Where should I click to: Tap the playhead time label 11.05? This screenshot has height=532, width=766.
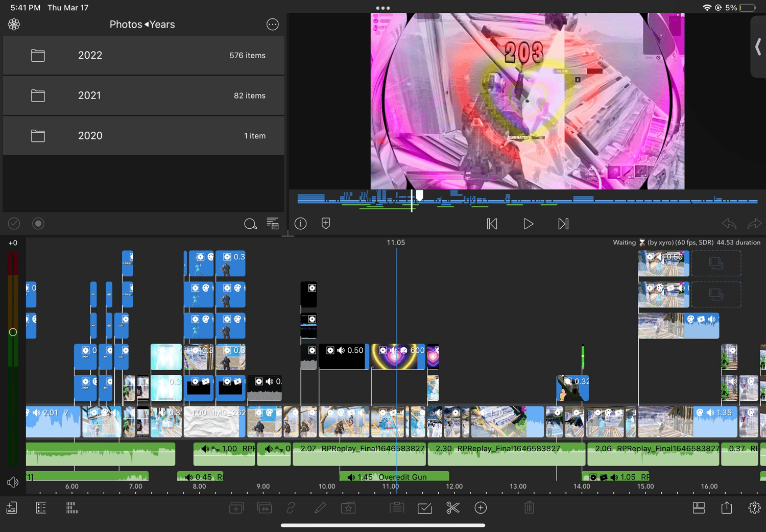396,243
